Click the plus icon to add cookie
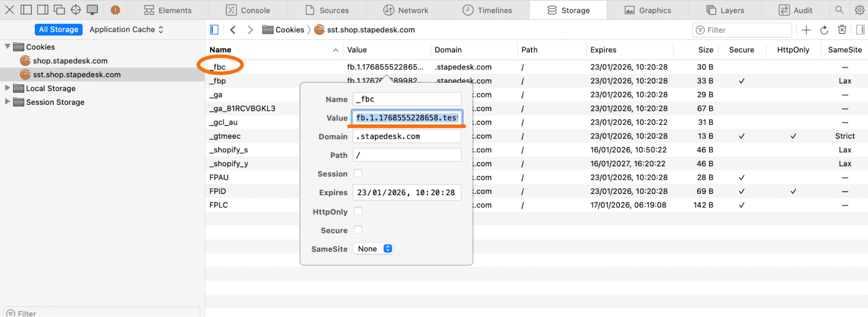The image size is (868, 317). click(x=806, y=30)
